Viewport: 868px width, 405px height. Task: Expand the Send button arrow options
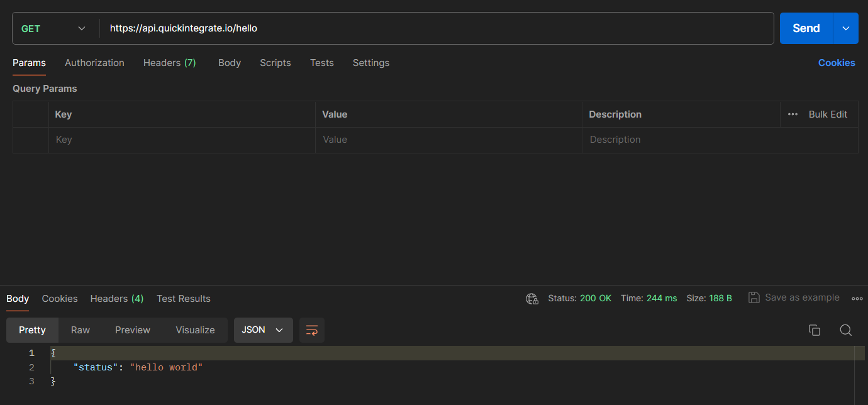846,28
